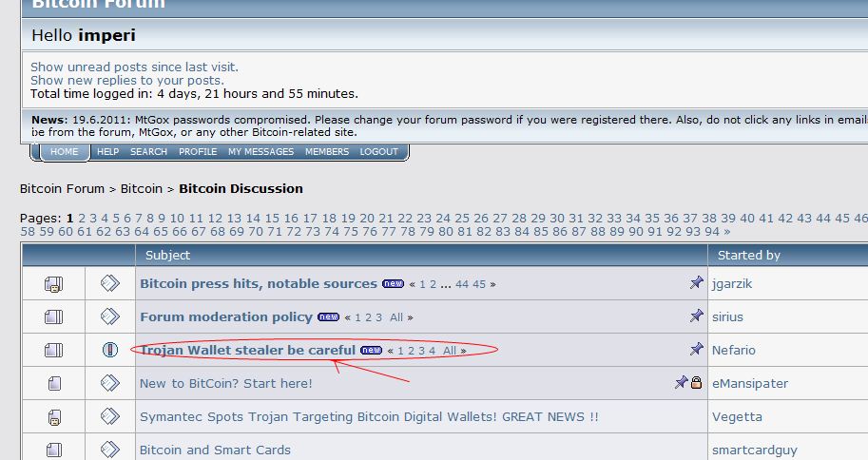Go to page 45 of Bitcoin press hits
This screenshot has width=868, height=460.
coord(479,284)
